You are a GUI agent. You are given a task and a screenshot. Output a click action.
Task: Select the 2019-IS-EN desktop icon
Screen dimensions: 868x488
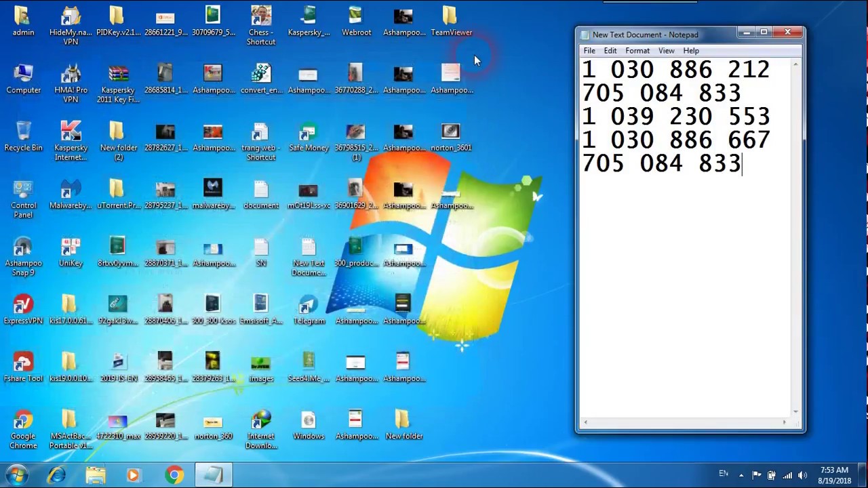(118, 367)
